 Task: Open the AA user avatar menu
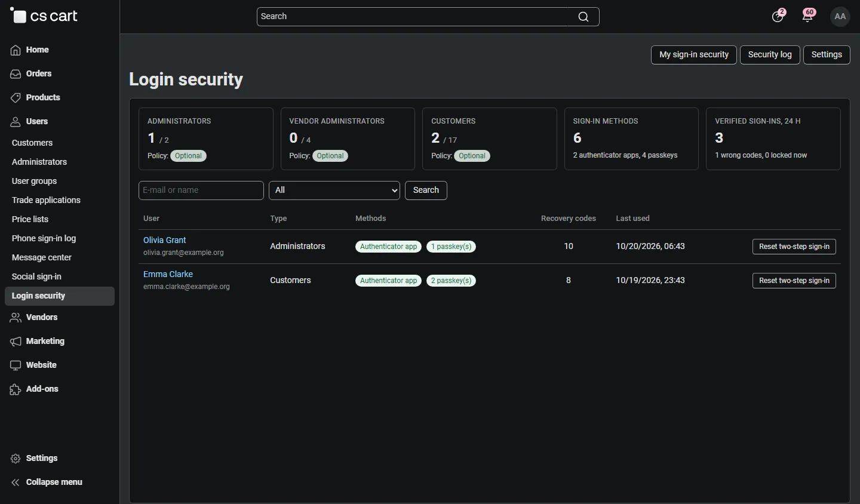(840, 16)
